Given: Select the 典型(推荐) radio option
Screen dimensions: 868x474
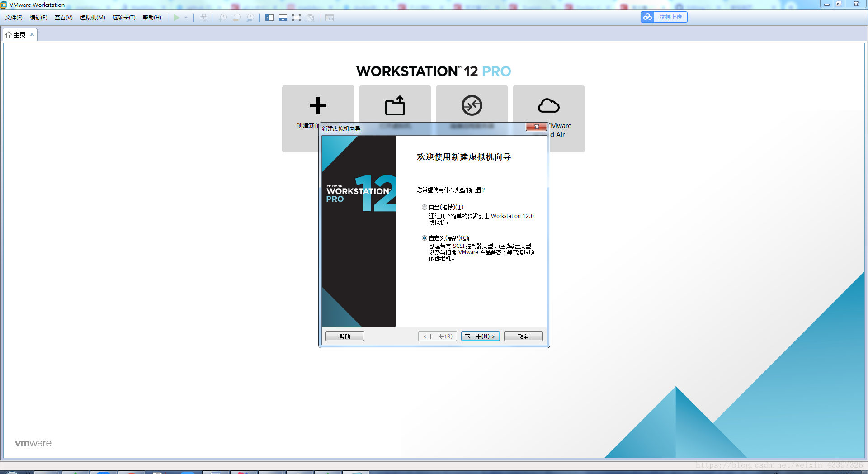Looking at the screenshot, I should [424, 207].
